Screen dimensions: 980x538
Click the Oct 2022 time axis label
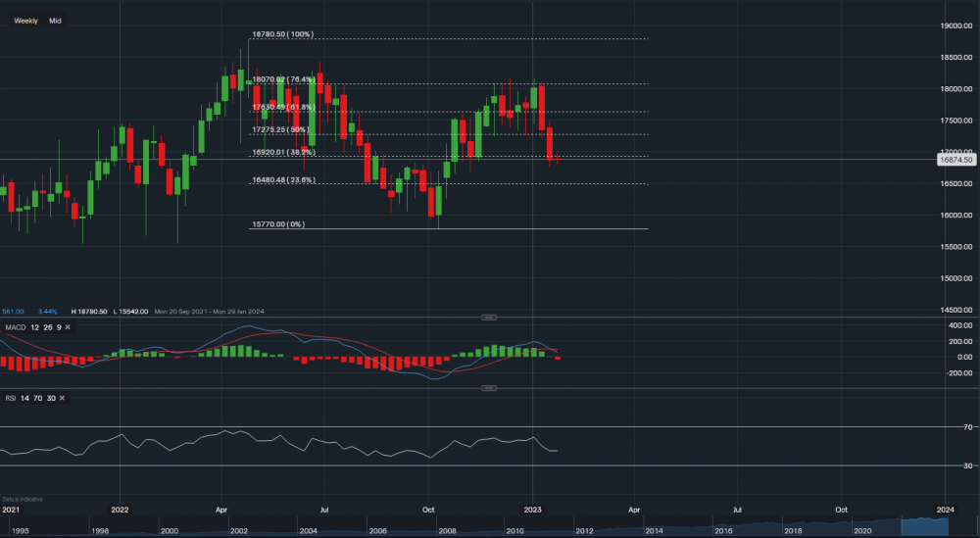428,510
